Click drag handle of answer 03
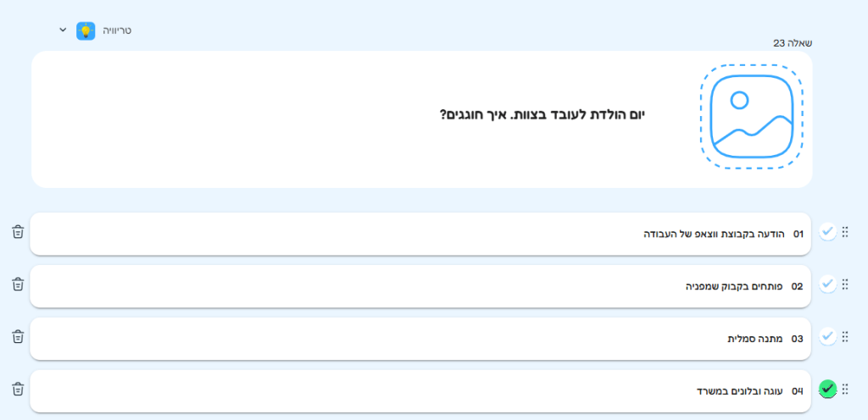The width and height of the screenshot is (868, 420). point(845,337)
